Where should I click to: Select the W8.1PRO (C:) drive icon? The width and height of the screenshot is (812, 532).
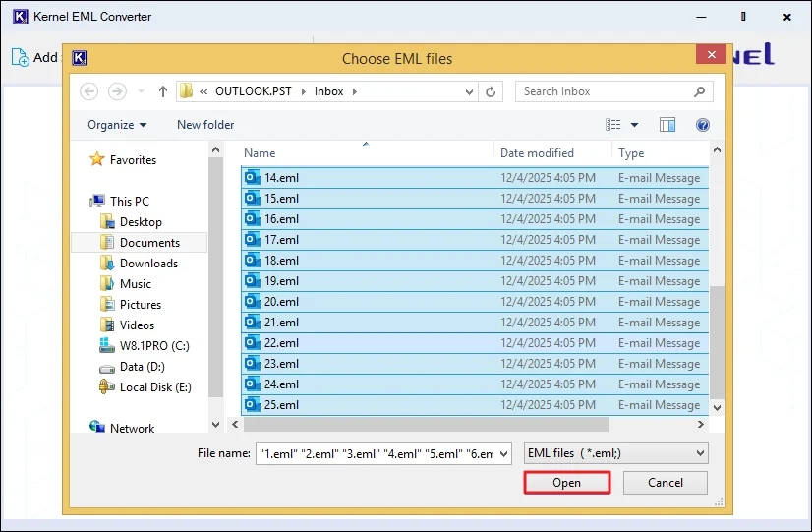click(107, 345)
